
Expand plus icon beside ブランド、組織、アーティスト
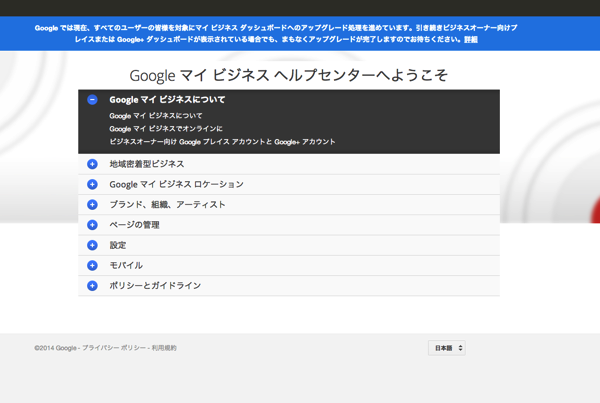92,204
